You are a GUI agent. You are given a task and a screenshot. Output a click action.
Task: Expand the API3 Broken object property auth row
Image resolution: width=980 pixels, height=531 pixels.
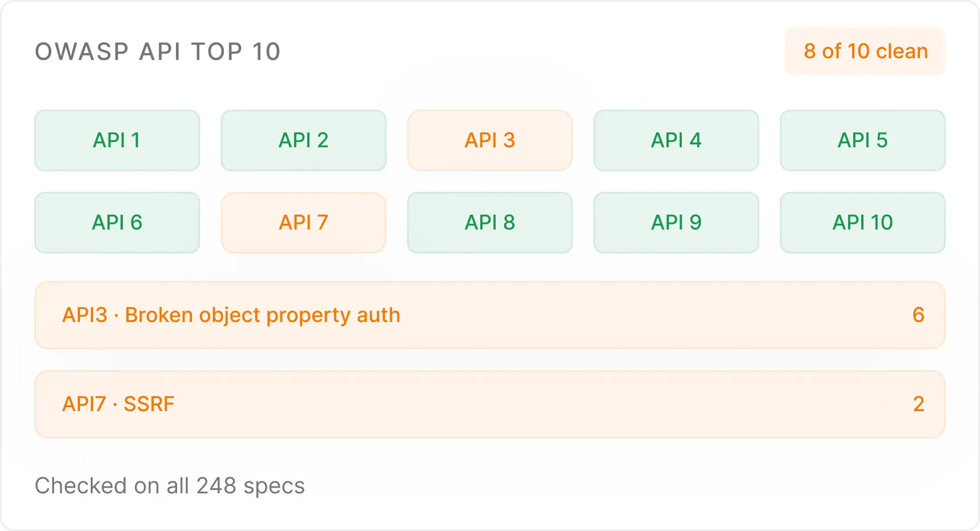[490, 315]
